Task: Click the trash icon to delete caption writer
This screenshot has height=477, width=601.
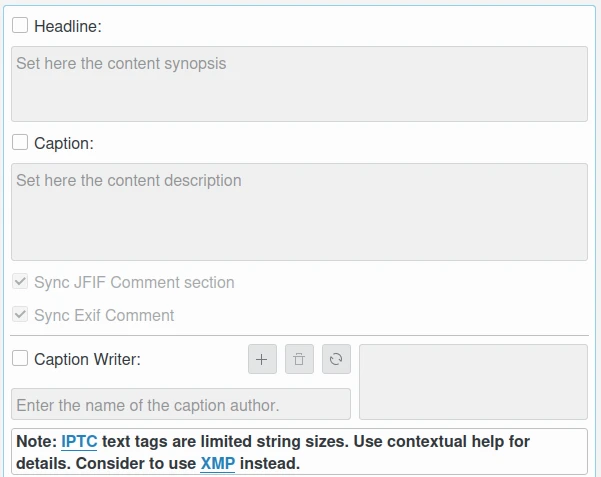Action: 299,359
